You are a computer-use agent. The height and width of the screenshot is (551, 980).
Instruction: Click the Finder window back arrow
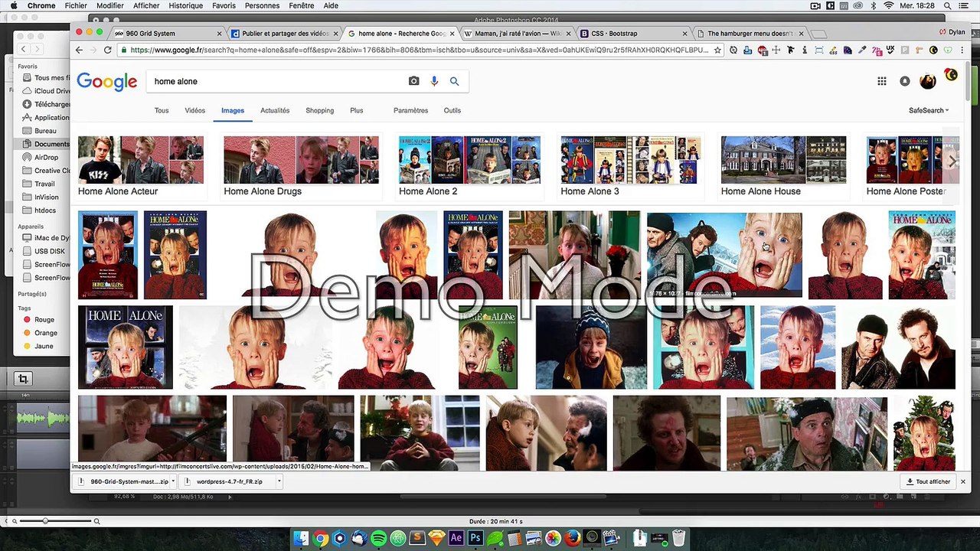[24, 49]
